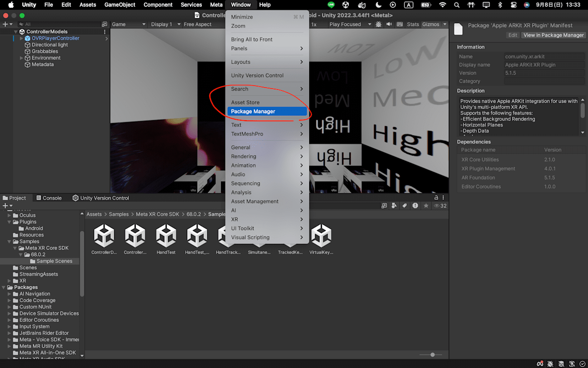The height and width of the screenshot is (368, 588).
Task: Open the Game view mode dropdown
Action: [129, 25]
